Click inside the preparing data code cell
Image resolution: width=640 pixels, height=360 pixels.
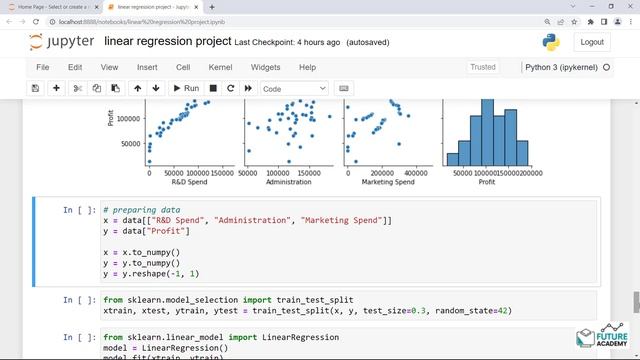(x=349, y=242)
